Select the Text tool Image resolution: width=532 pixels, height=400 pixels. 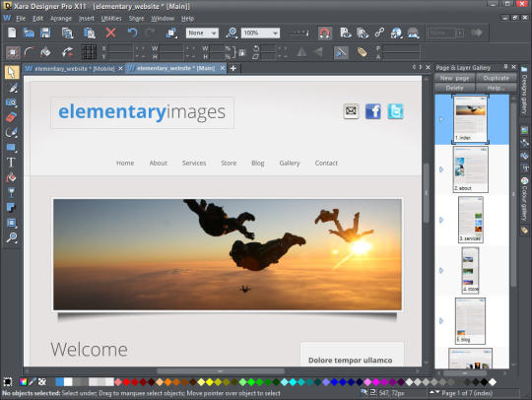[x=11, y=163]
